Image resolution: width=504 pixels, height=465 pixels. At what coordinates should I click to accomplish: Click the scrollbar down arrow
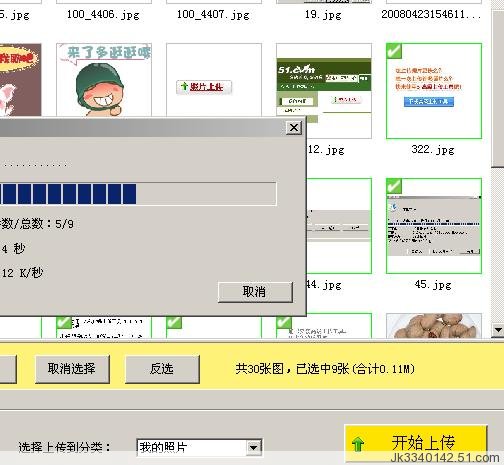(498, 330)
